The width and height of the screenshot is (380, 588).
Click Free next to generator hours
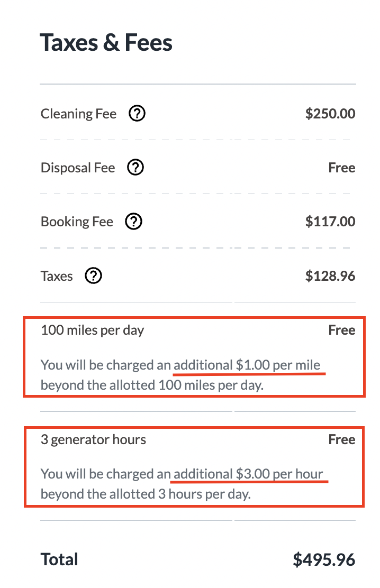[x=342, y=439]
